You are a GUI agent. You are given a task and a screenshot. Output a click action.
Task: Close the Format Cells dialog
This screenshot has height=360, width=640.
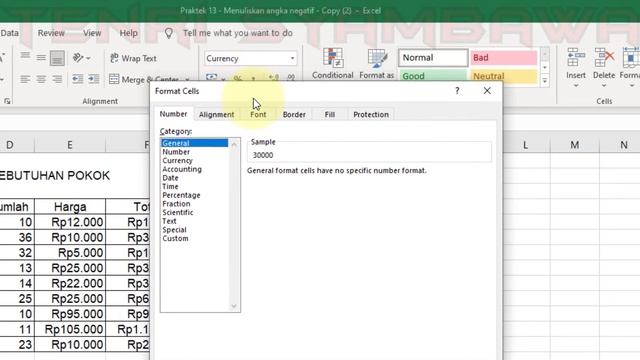[487, 91]
